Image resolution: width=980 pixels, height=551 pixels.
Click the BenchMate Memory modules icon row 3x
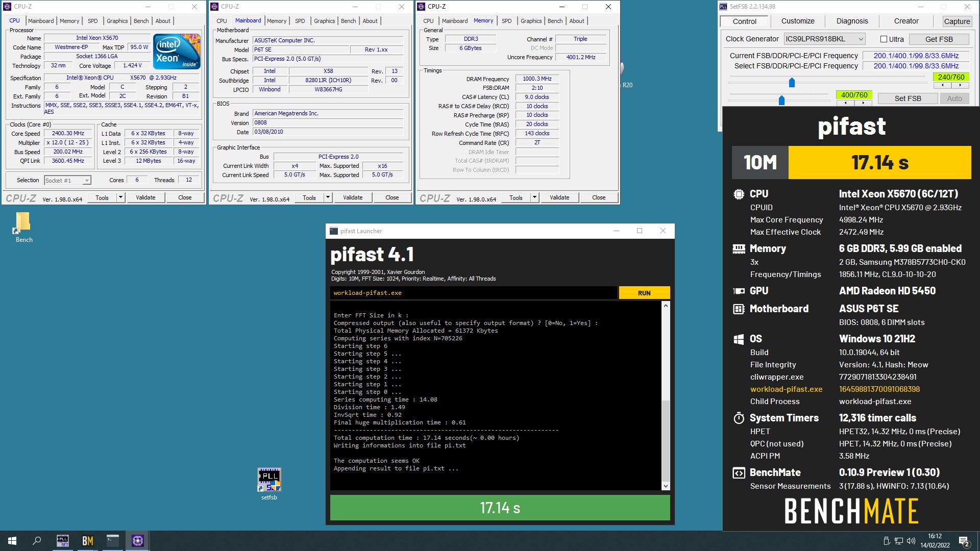coord(754,262)
